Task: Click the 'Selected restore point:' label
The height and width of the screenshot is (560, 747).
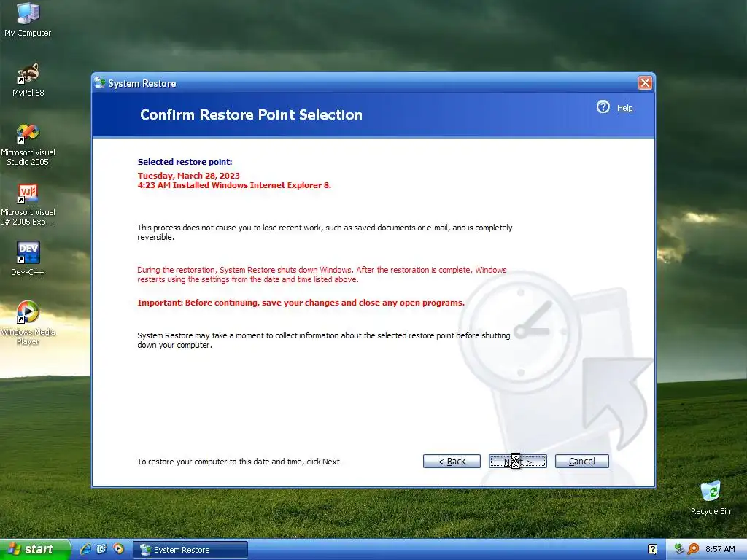Action: tap(185, 162)
